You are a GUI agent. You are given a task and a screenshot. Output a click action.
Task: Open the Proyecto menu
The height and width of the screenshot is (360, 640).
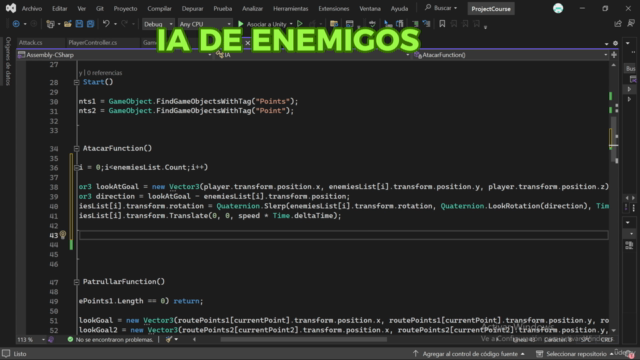click(x=125, y=9)
